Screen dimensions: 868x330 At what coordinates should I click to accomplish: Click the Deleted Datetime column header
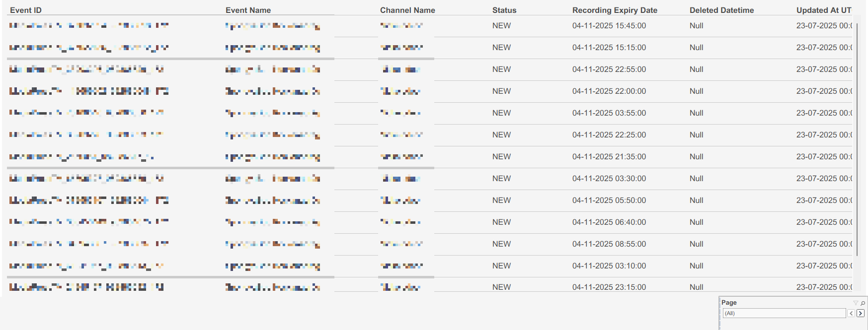coord(721,10)
